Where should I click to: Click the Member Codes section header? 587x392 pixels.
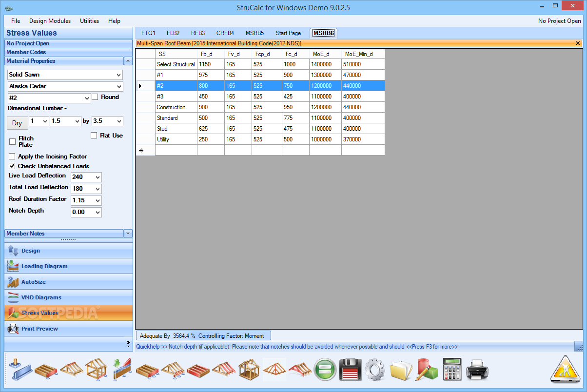pos(69,52)
